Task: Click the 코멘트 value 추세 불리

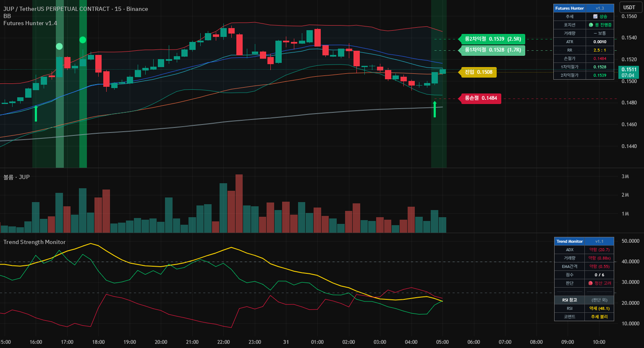Action: [x=599, y=317]
